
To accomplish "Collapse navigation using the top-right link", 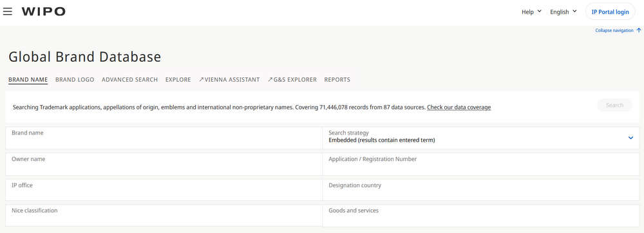I will pyautogui.click(x=618, y=30).
